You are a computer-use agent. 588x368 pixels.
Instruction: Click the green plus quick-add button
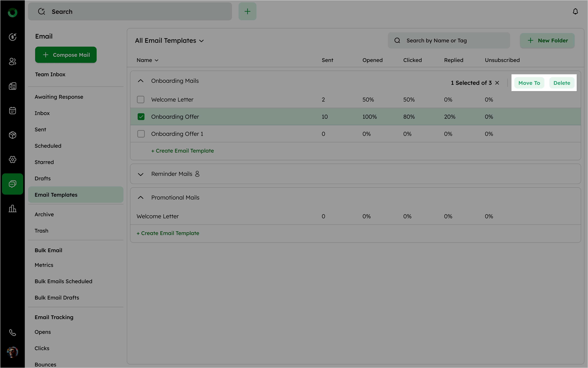247,11
